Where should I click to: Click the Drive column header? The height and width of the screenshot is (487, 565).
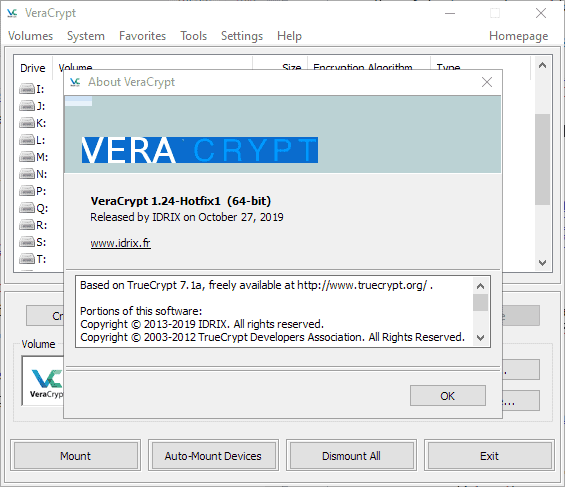(33, 68)
